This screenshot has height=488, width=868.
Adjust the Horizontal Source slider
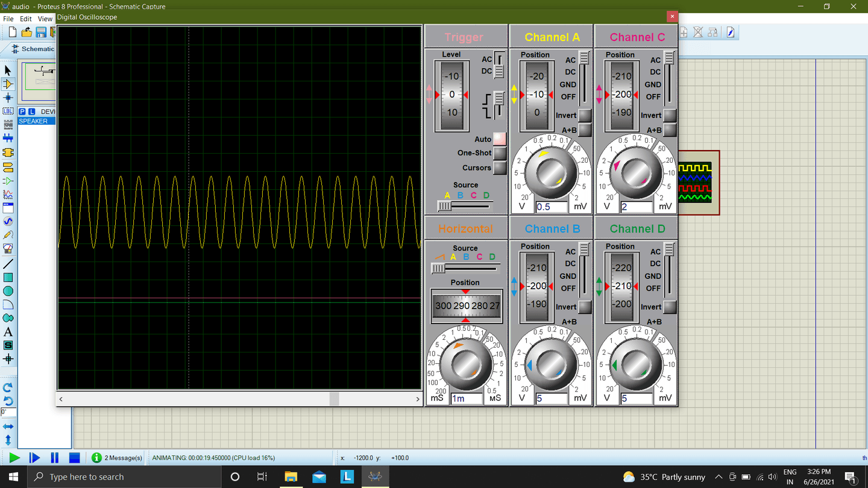coord(465,268)
